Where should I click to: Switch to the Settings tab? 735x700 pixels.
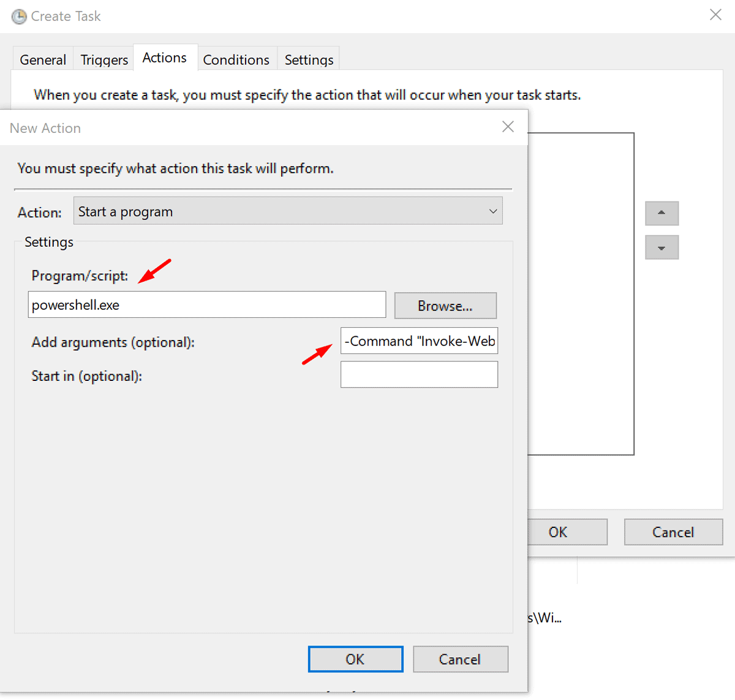(309, 60)
